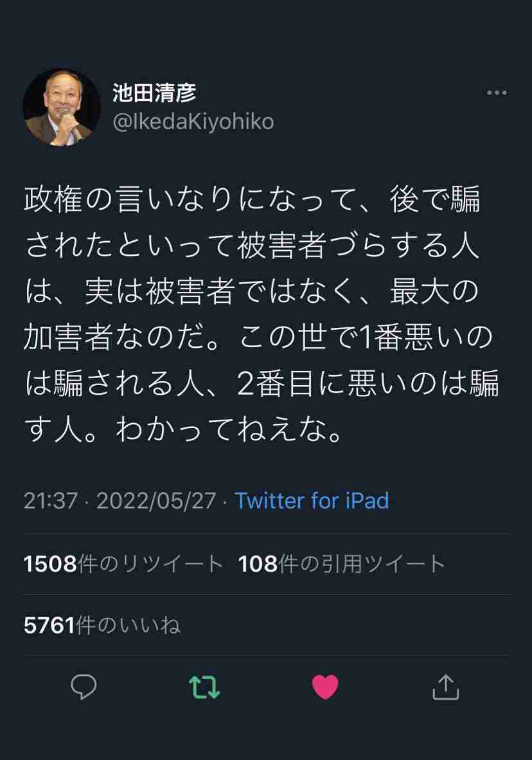View the 108件の引用ツイート list
The width and height of the screenshot is (532, 760).
342,564
